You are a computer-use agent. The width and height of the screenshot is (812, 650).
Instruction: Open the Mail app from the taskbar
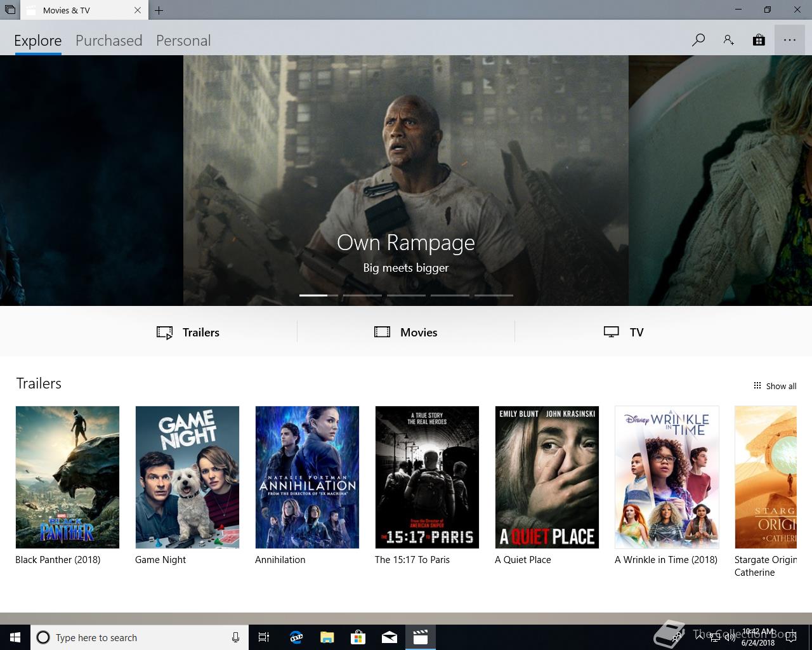coord(389,637)
